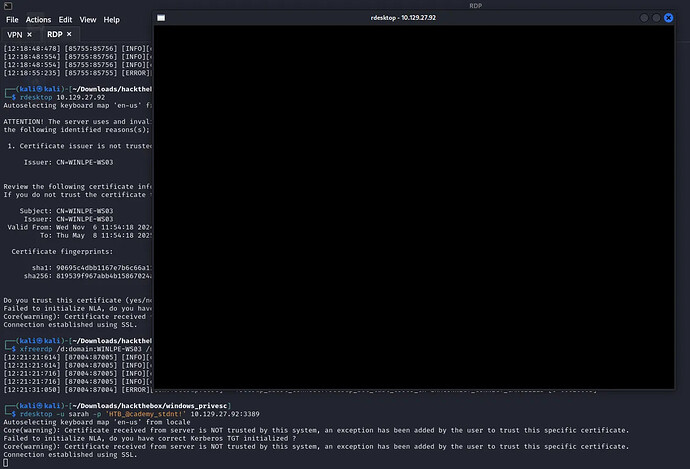Click the 'Valid From: Wed Nov 6' line
Viewport: 690px width, 469px height.
click(x=79, y=227)
